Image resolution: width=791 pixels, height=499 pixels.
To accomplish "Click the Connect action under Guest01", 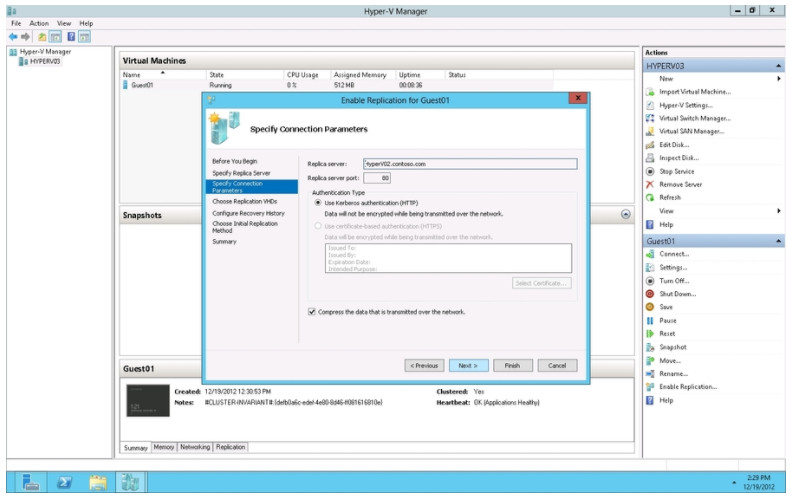I will pos(674,254).
